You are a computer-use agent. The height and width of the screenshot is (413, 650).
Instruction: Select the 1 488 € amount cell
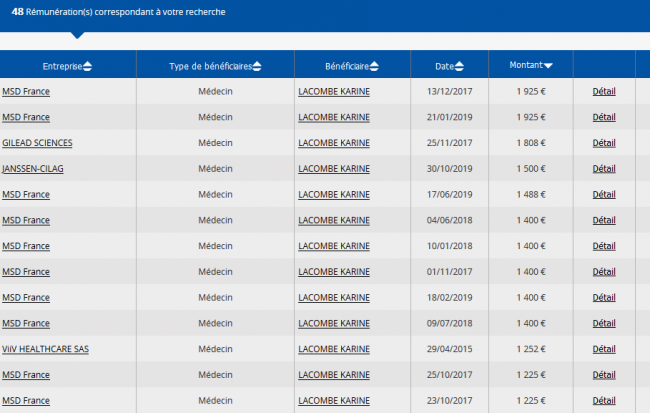531,194
